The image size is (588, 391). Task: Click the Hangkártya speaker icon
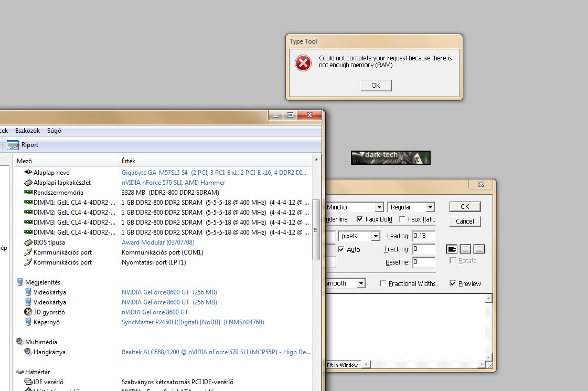(28, 352)
